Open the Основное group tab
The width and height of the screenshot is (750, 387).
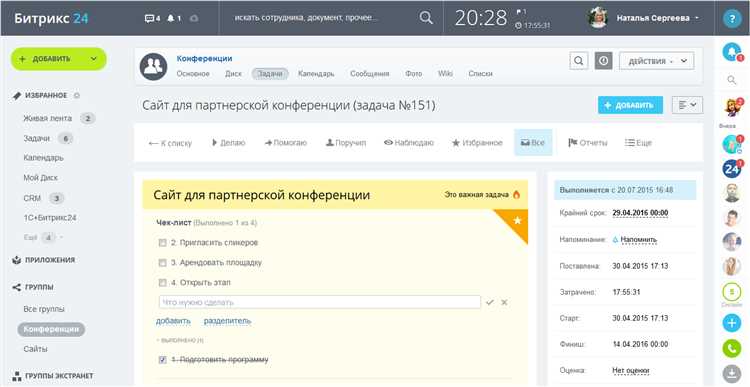[193, 74]
